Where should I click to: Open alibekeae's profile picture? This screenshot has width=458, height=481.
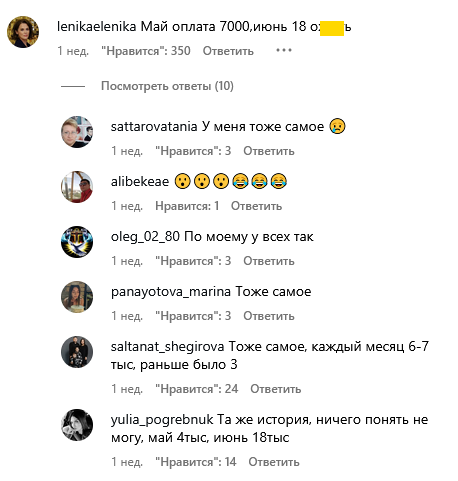pos(77,187)
